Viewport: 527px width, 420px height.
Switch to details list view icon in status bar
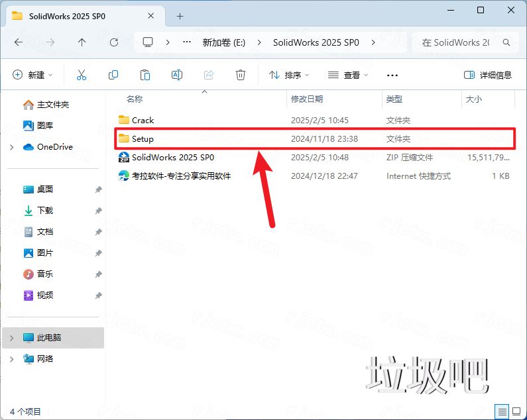pyautogui.click(x=502, y=411)
